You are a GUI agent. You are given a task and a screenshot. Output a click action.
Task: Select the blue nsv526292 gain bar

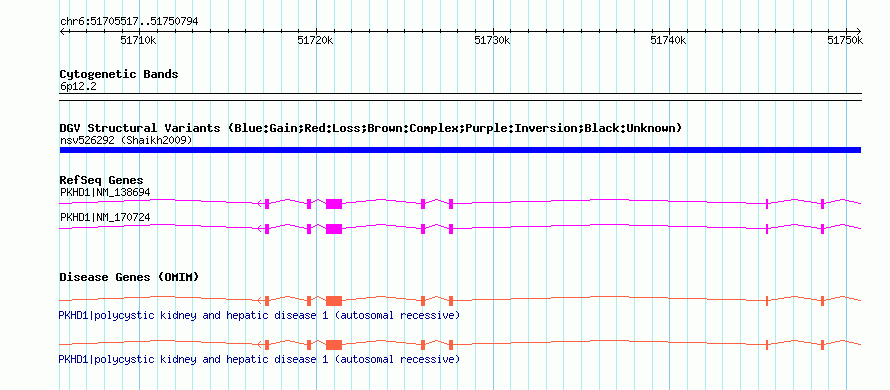point(460,150)
